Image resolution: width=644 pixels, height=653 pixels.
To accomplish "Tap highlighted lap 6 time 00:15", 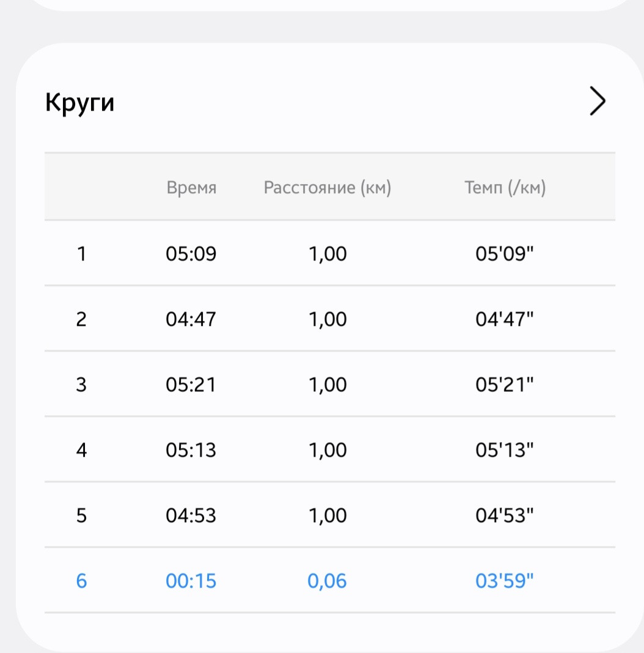I will (191, 580).
